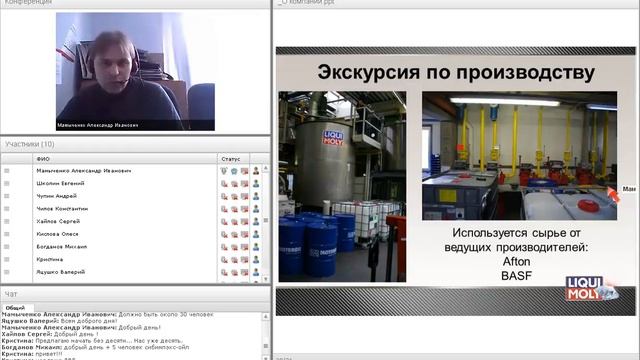Sort participants by ФИО column header
Screen dimensions: 640x360
pos(124,159)
